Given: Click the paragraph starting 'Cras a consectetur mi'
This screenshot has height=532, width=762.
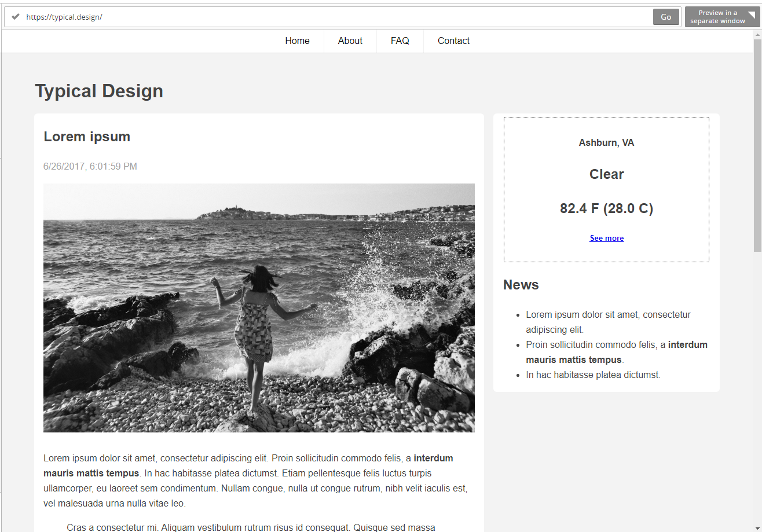Looking at the screenshot, I should [251, 527].
